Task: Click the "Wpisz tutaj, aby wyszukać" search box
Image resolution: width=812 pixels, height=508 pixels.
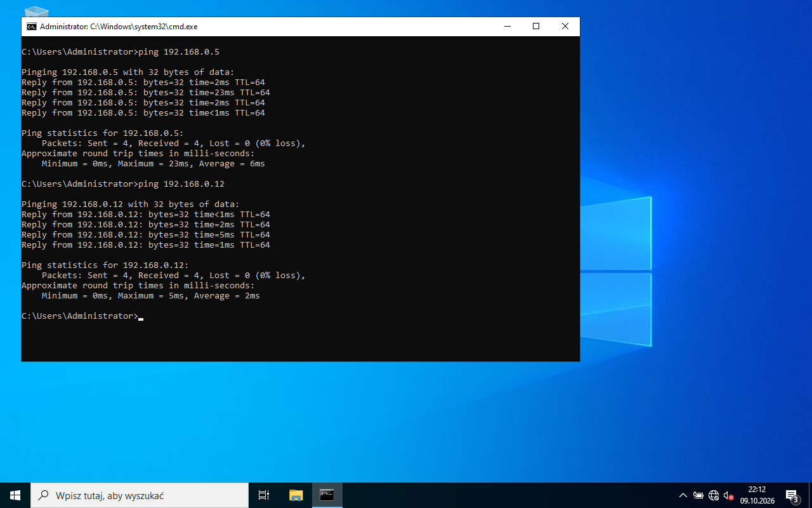Action: pyautogui.click(x=140, y=495)
